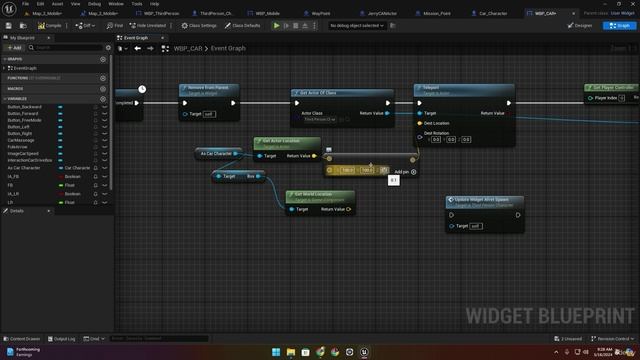Open the Tools menu
Screen dimensions: 640x360
pyautogui.click(x=137, y=4)
